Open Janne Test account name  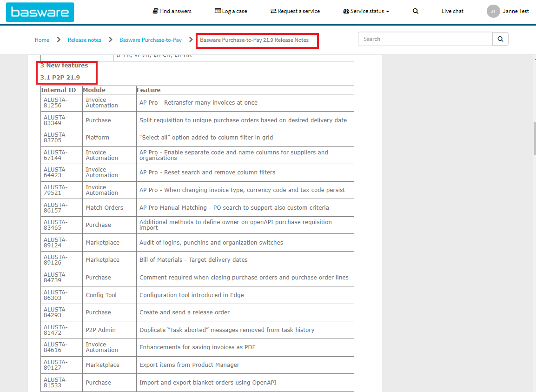[516, 11]
